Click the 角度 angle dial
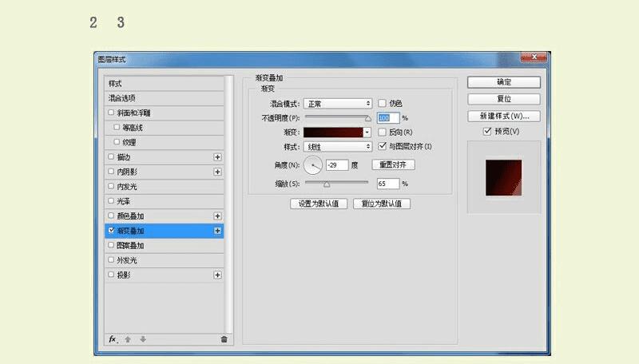Viewport: 639px width, 364px height. (x=313, y=165)
